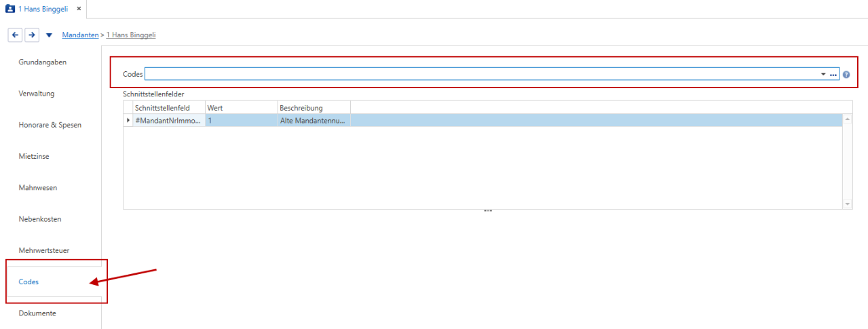Open the Verwaltung section
The height and width of the screenshot is (329, 868).
tap(37, 94)
